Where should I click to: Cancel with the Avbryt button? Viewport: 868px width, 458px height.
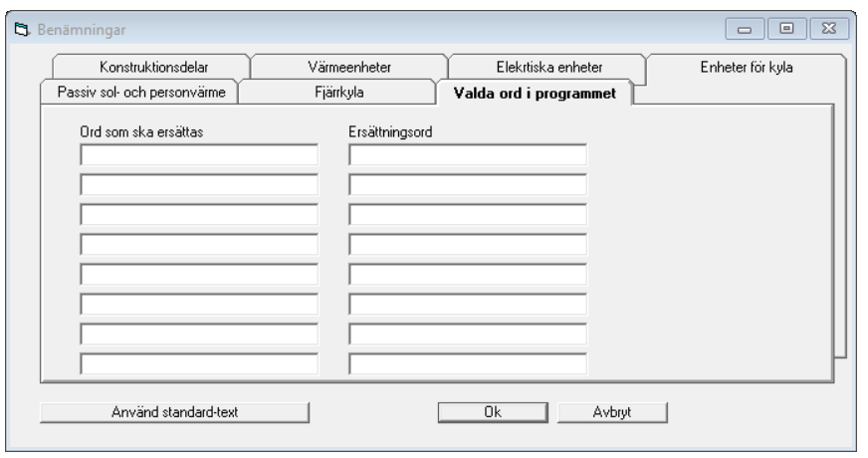tap(612, 412)
